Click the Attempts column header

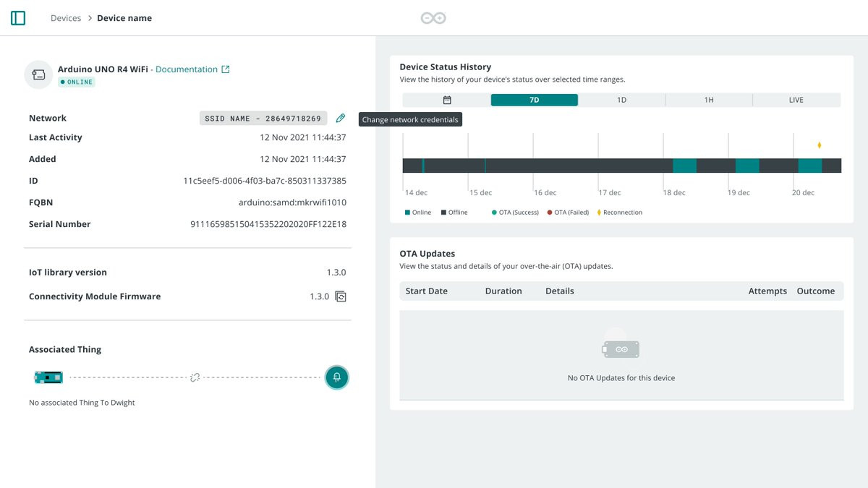[767, 291]
